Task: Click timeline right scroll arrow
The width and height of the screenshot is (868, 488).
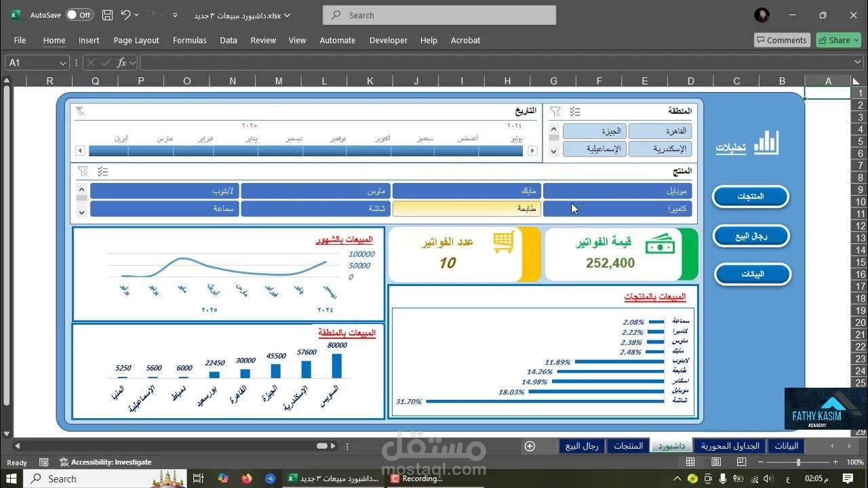Action: (x=532, y=150)
